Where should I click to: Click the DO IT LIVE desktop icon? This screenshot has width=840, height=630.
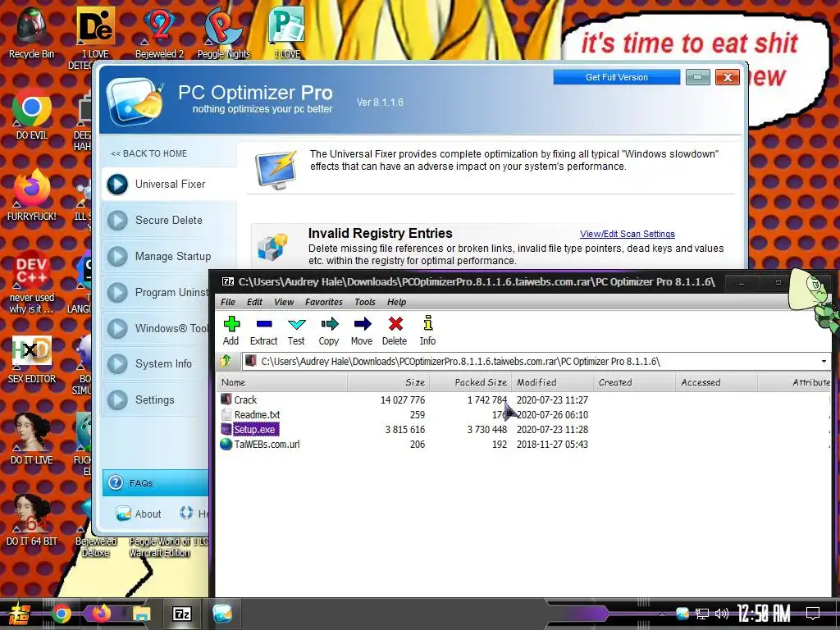pos(32,440)
